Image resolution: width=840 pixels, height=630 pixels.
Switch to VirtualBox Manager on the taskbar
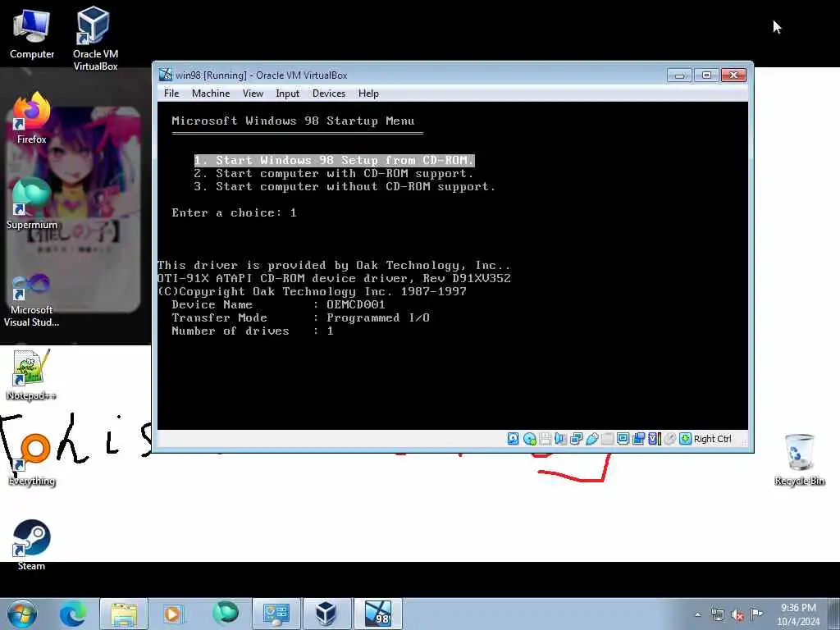(x=326, y=614)
